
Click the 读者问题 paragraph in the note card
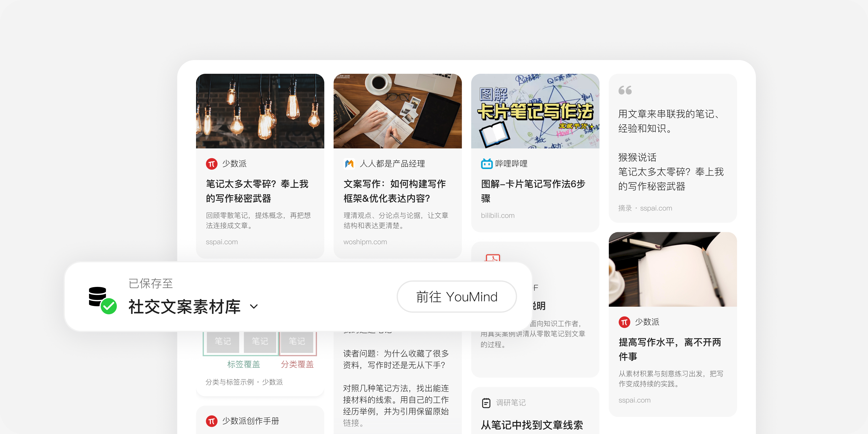click(x=396, y=359)
